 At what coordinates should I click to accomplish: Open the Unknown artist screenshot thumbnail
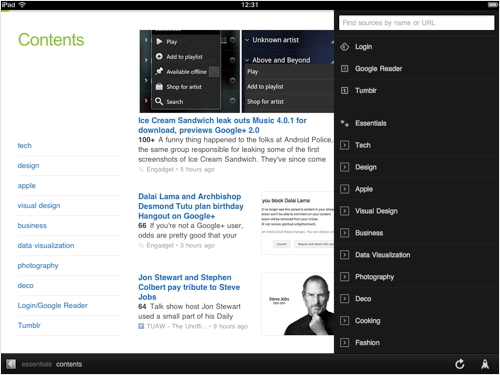[288, 71]
